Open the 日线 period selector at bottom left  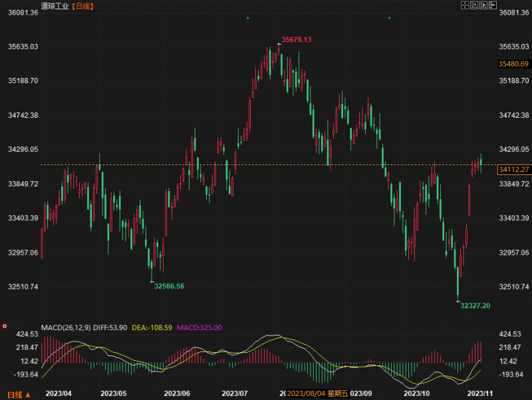pos(15,395)
